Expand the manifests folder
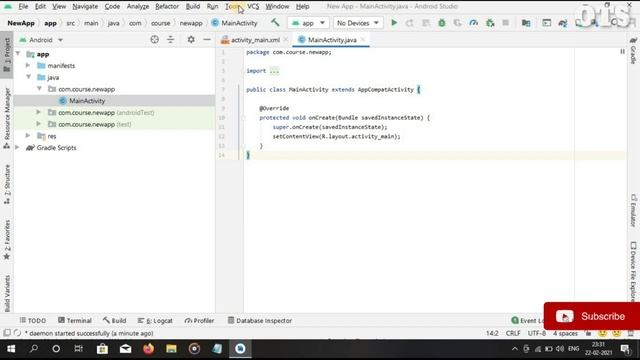 click(28, 65)
